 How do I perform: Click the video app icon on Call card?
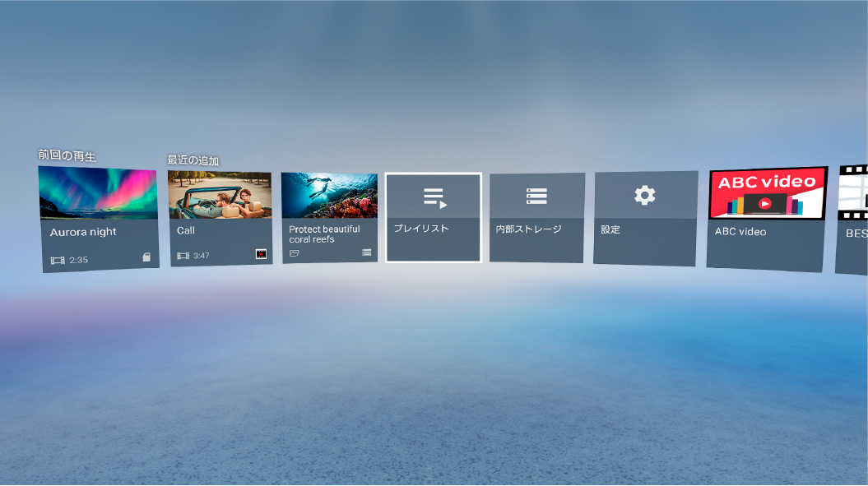pos(262,254)
